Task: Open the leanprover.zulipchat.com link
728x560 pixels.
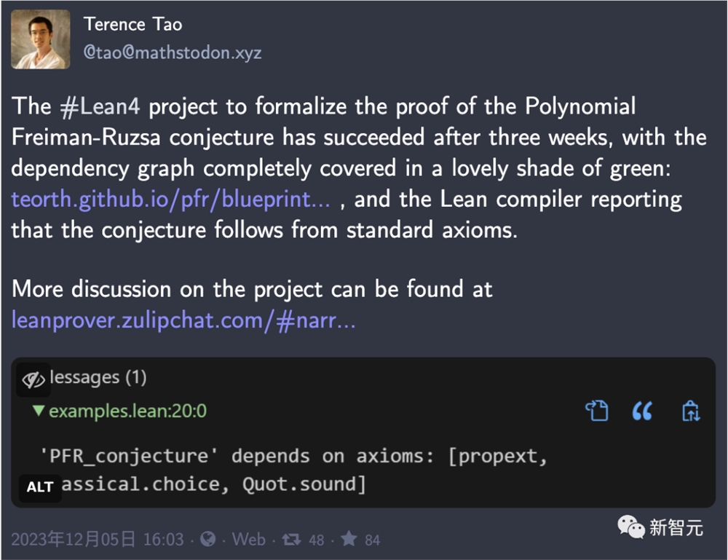Action: click(x=183, y=320)
